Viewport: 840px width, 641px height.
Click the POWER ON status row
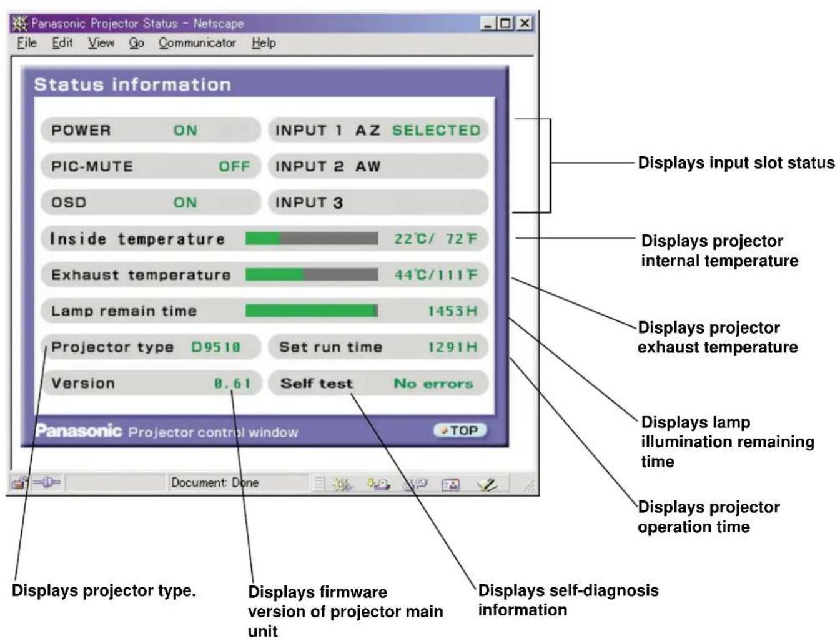(x=150, y=130)
